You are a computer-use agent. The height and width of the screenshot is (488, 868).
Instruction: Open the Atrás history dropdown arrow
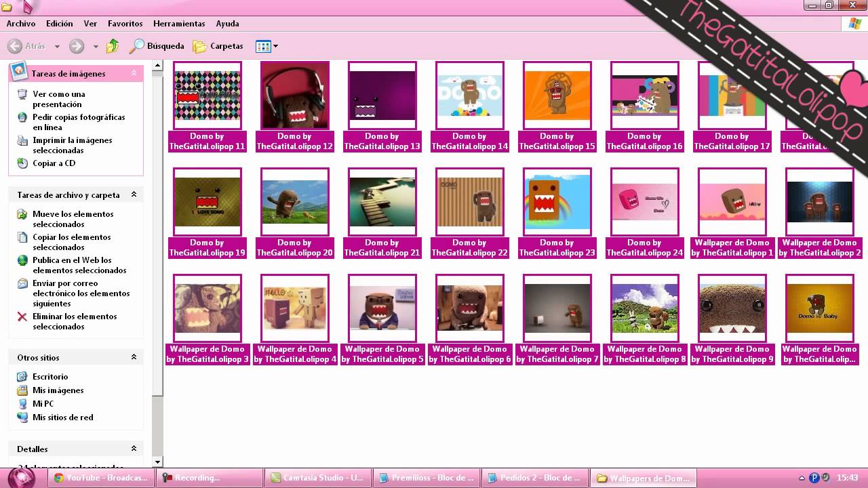(57, 46)
